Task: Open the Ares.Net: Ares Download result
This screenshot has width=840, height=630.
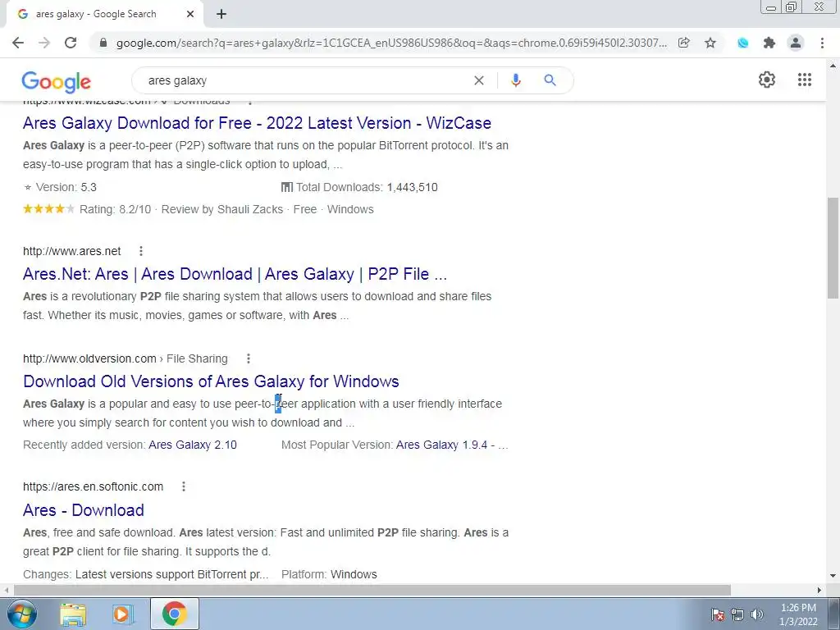Action: click(235, 274)
